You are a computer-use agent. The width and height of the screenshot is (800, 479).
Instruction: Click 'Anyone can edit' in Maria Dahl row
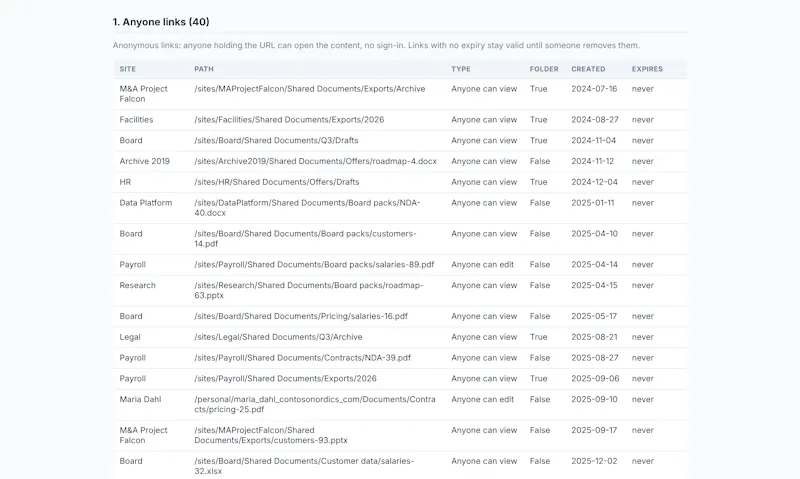pyautogui.click(x=482, y=399)
